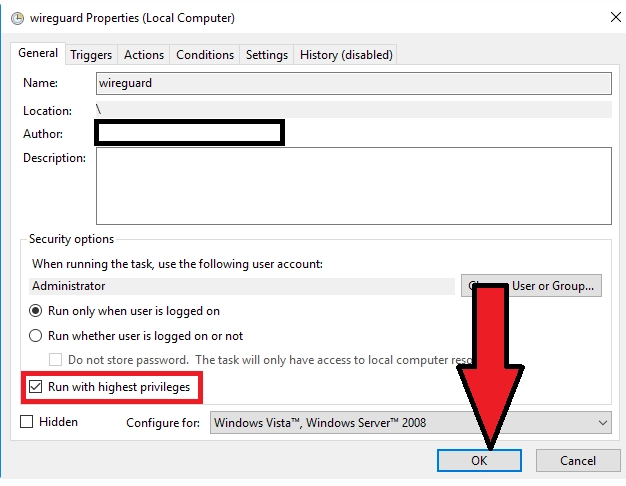Screen dimensions: 626x486
Task: Go to the Settings tab
Action: [267, 55]
